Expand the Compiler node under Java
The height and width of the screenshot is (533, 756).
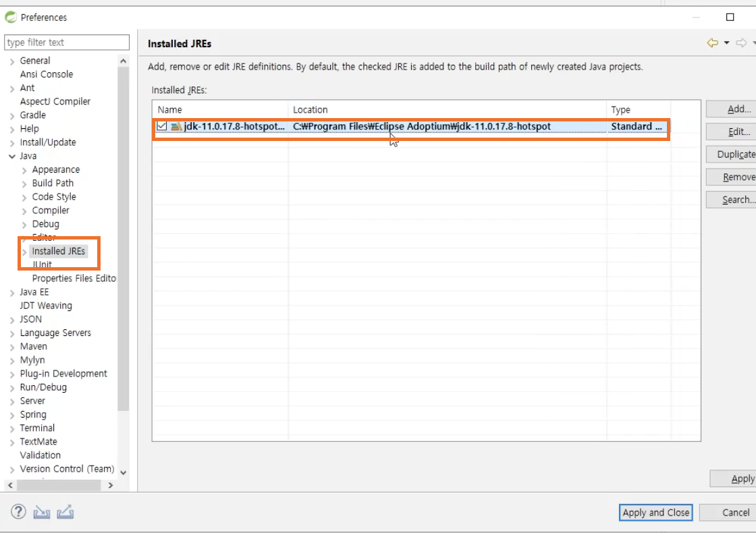24,211
